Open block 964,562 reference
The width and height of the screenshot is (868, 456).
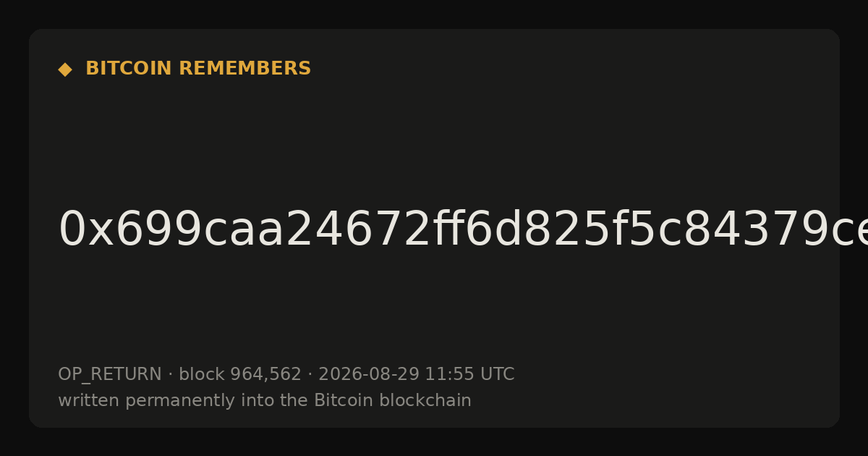pos(240,375)
